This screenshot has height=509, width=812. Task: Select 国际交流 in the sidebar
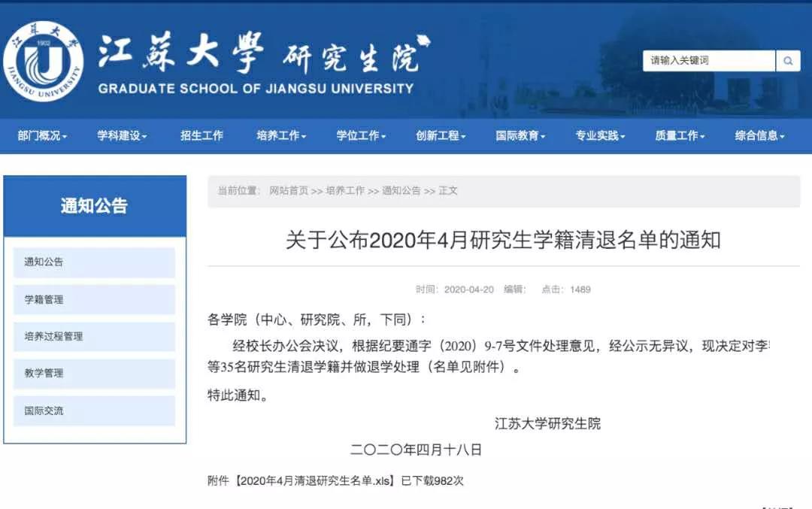point(94,411)
